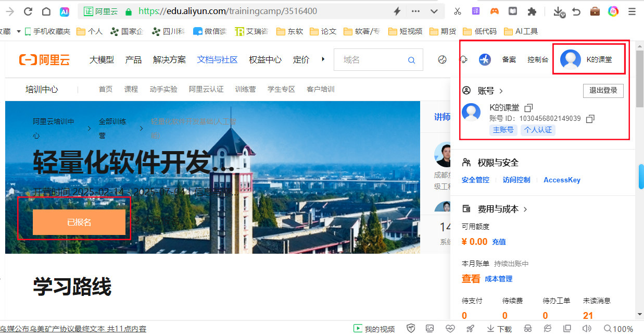Screen dimensions: 644x335
Task: Open the 文档与社区 menu
Action: 217,60
